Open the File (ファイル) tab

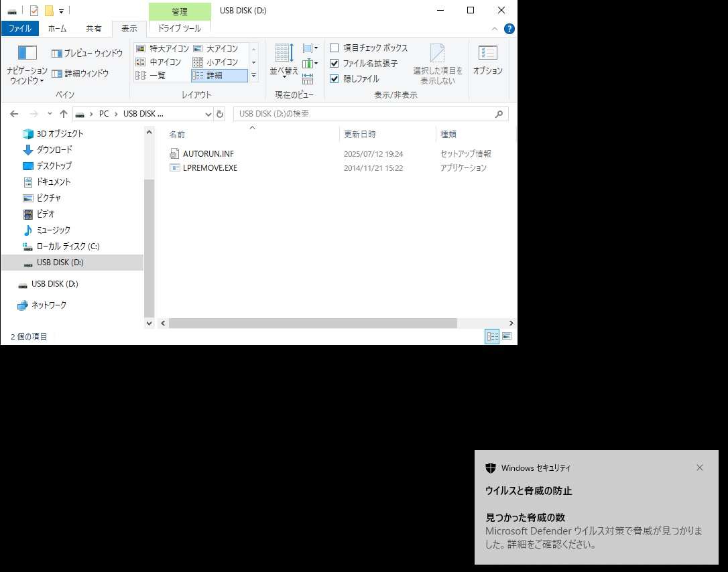[20, 29]
